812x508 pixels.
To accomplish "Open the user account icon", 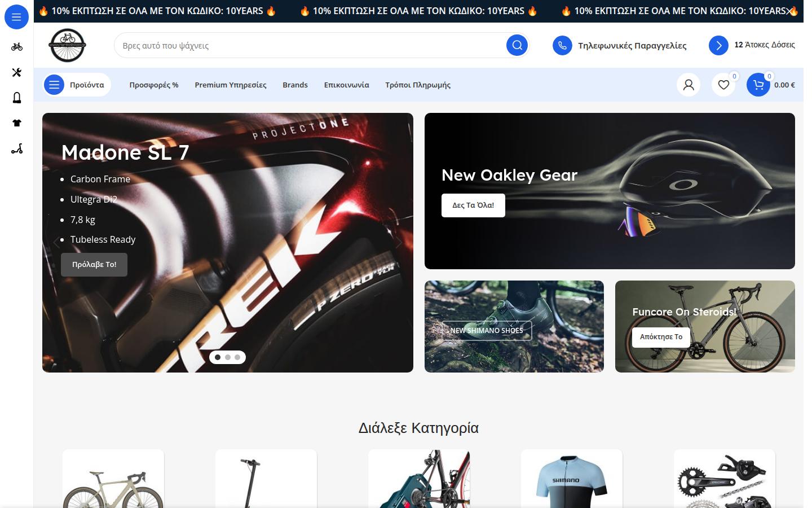I will 689,85.
